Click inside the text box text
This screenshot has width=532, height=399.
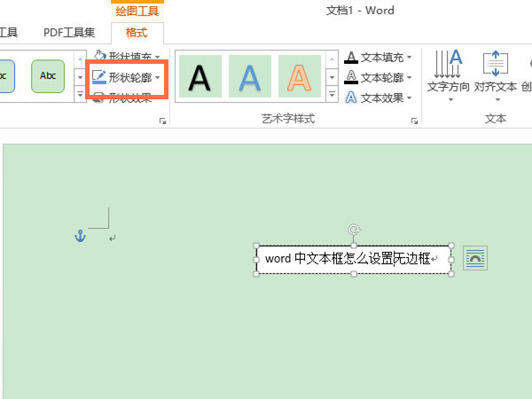pos(348,259)
